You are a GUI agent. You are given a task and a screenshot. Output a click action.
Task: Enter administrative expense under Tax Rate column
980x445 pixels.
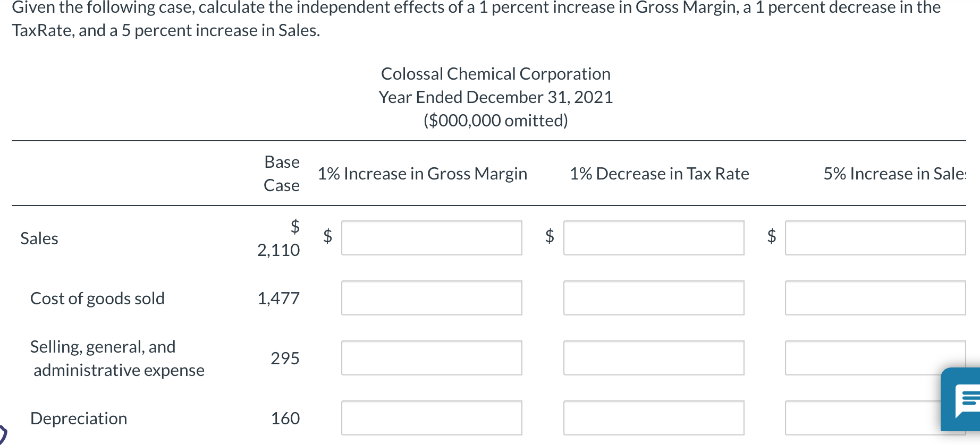tap(654, 358)
